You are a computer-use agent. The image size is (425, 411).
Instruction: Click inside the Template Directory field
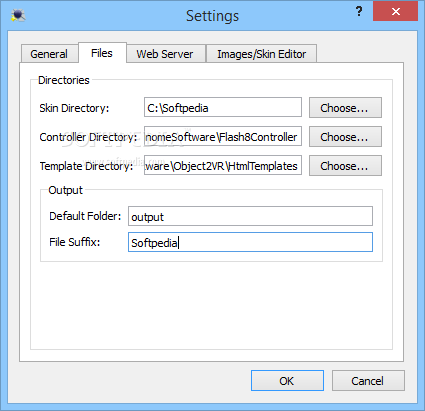(x=223, y=165)
